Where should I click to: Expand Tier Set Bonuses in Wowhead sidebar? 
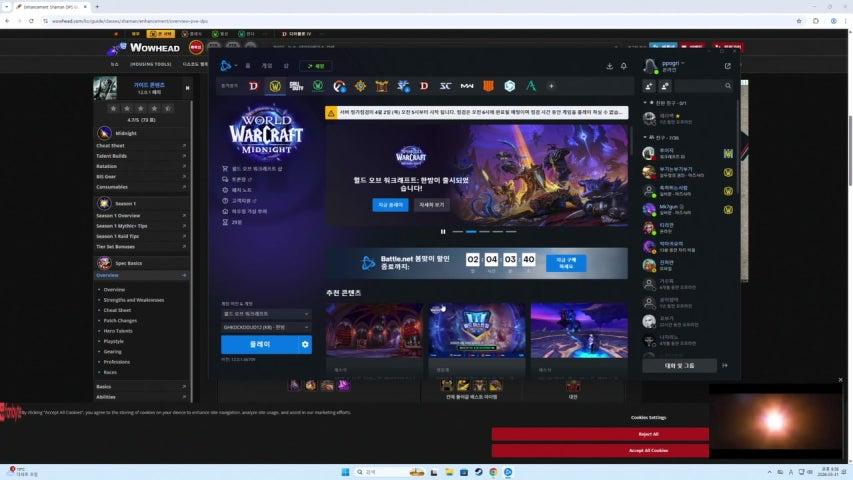point(184,247)
